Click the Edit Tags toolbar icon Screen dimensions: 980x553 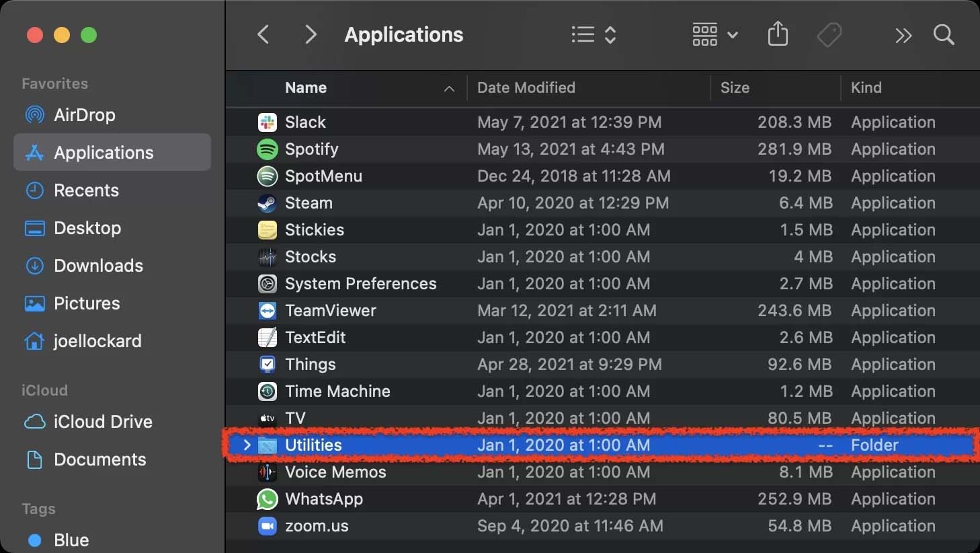[x=829, y=34]
